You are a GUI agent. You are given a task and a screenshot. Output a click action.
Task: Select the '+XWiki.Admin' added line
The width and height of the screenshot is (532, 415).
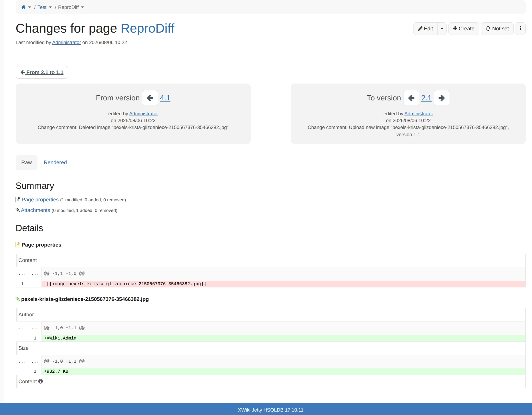pyautogui.click(x=283, y=338)
